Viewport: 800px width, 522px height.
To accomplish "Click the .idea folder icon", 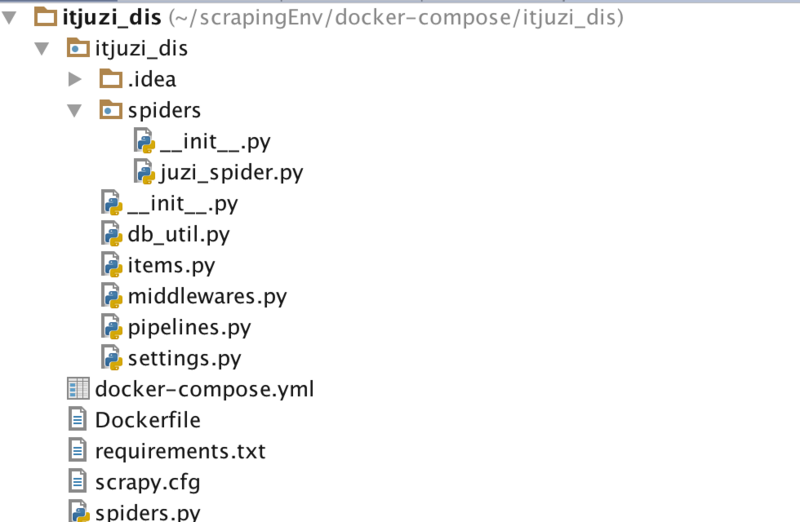I will tap(111, 79).
